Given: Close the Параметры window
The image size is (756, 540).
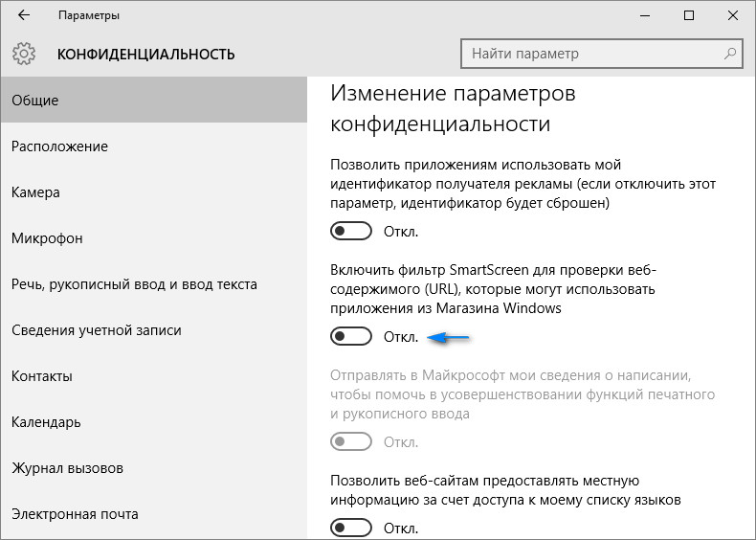Looking at the screenshot, I should pos(733,15).
